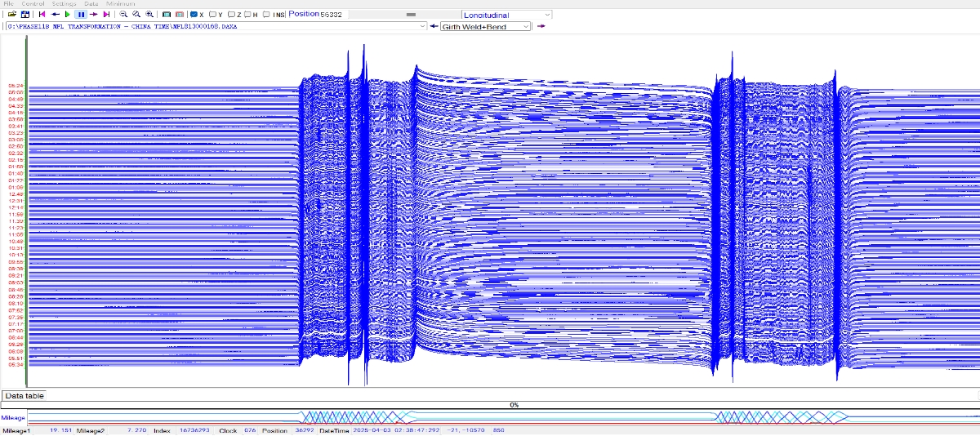The image size is (980, 436).
Task: Step forward with the right arrow
Action: pos(94,15)
